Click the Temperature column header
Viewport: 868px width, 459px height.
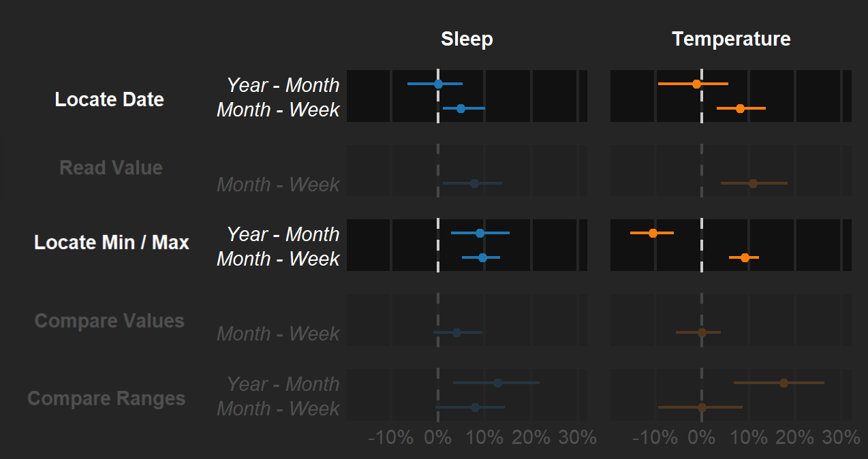pos(731,39)
